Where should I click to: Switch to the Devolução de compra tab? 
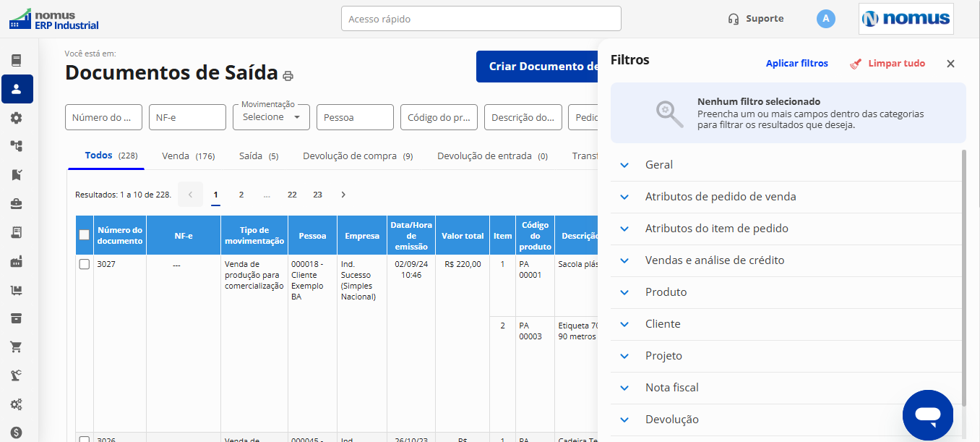pos(358,156)
